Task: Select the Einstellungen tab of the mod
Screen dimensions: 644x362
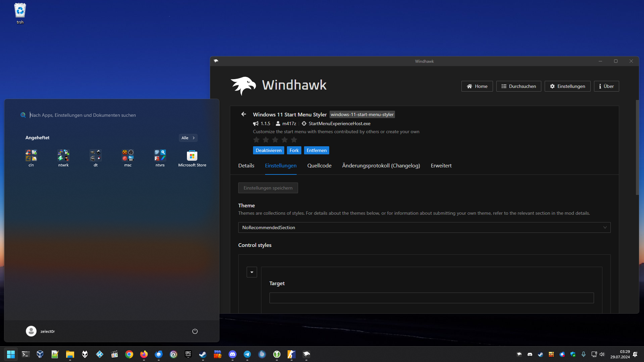Action: (x=281, y=166)
